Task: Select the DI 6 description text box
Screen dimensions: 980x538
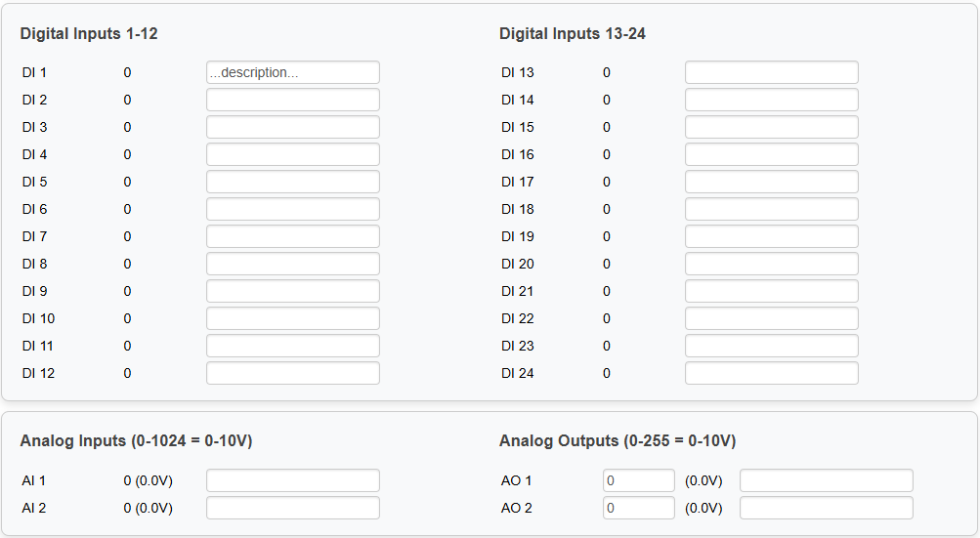Action: [292, 209]
